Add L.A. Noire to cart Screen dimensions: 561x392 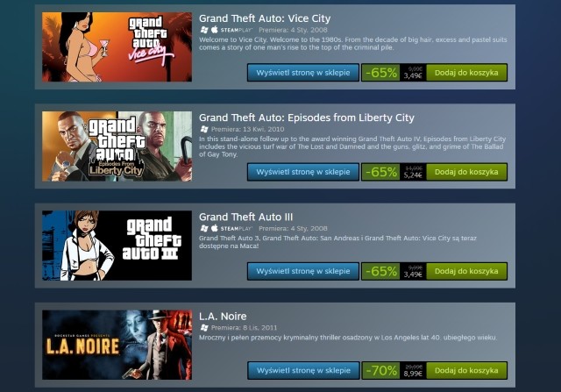pyautogui.click(x=466, y=371)
